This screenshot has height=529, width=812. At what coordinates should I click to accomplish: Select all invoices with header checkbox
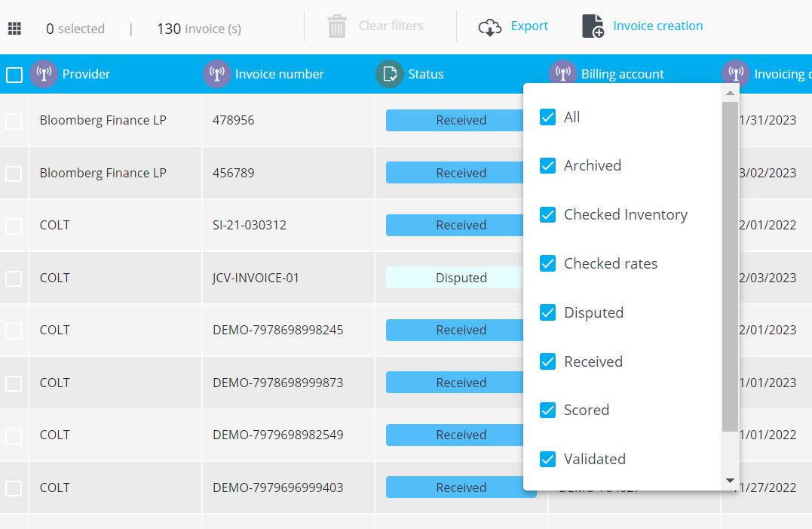tap(14, 75)
